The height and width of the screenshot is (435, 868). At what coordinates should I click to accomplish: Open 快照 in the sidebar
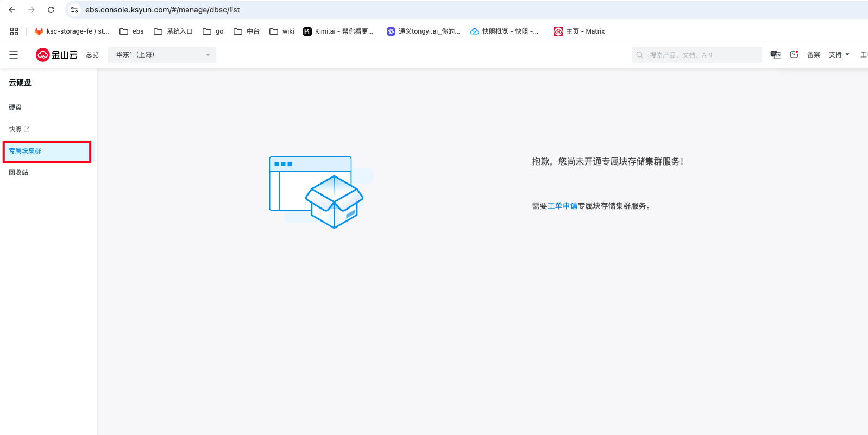[x=19, y=129]
